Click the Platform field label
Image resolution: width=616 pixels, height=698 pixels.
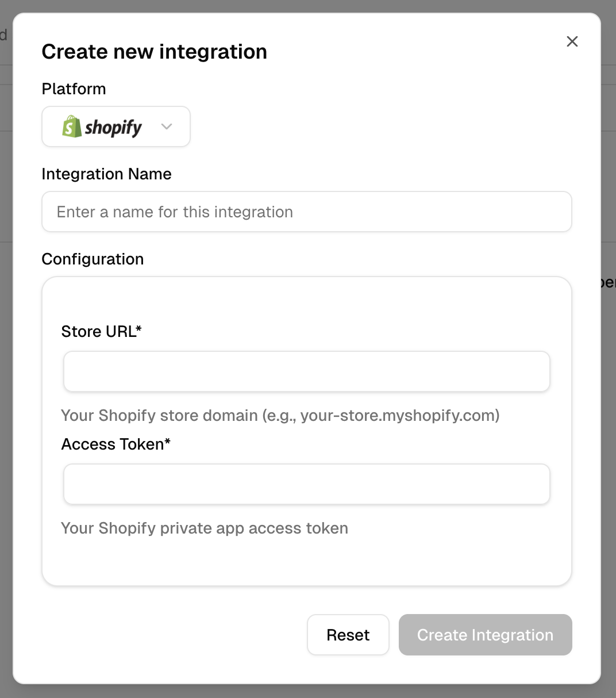[74, 89]
